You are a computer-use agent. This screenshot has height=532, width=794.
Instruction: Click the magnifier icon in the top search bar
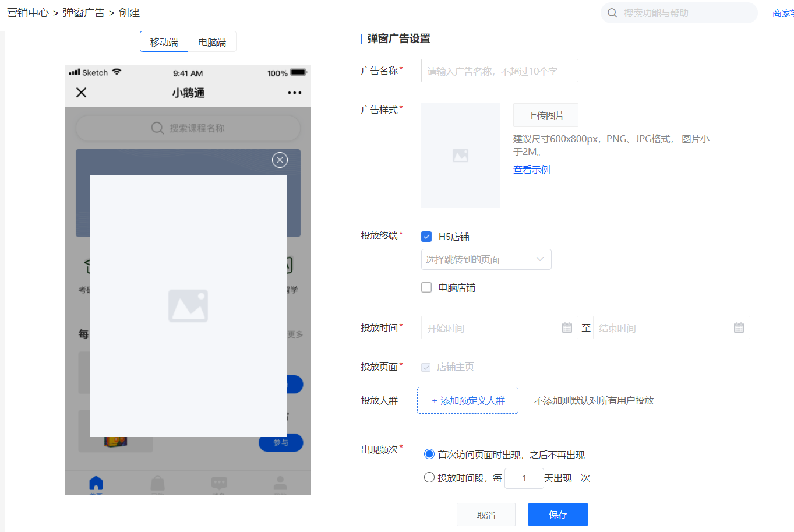[x=612, y=13]
